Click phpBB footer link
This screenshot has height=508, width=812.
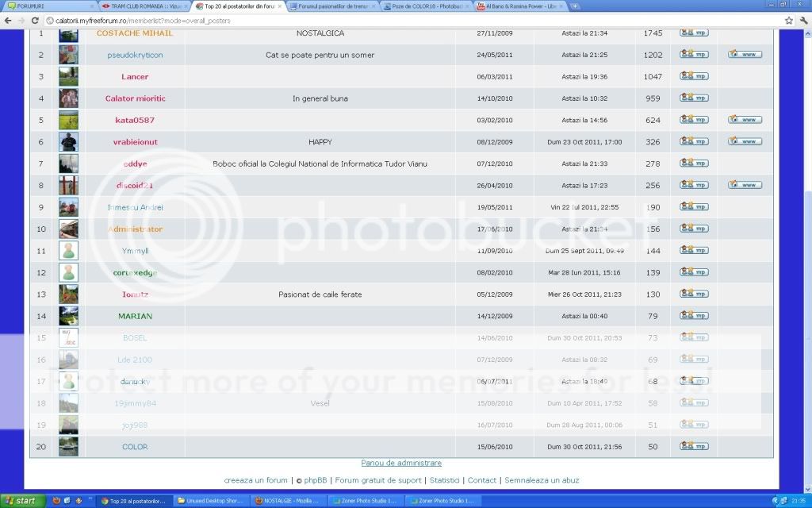316,480
